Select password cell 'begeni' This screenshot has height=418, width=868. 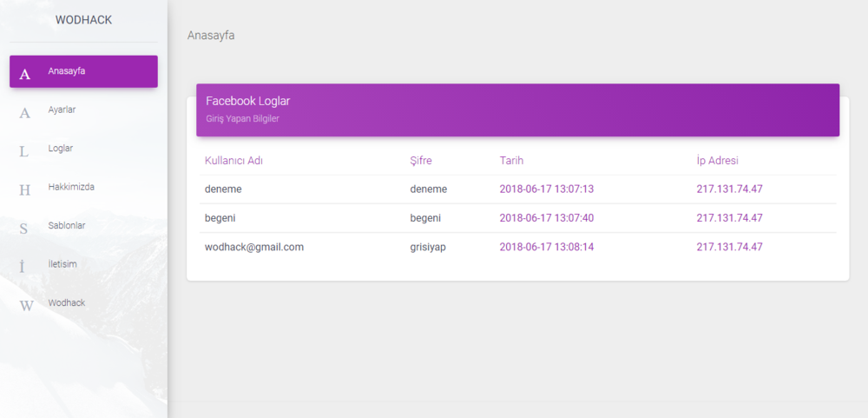[x=425, y=218]
